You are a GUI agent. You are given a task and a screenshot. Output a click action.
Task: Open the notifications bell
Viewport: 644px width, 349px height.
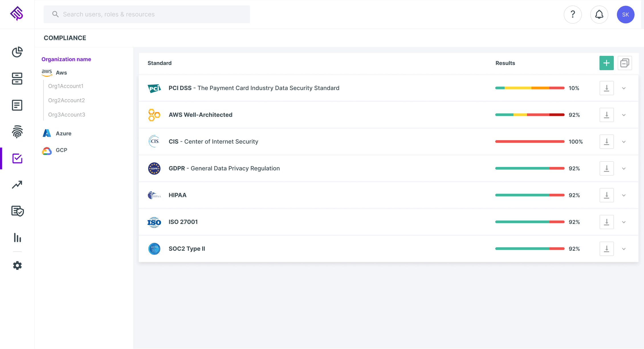599,15
